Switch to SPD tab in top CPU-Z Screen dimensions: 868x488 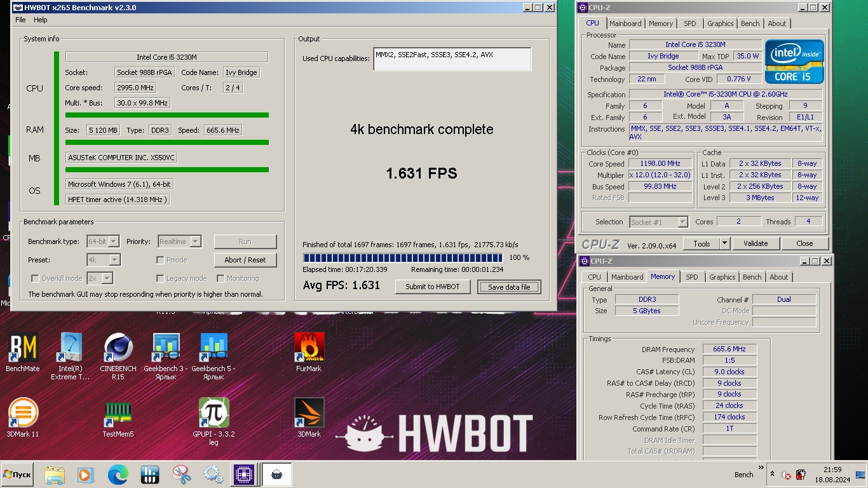pos(690,24)
